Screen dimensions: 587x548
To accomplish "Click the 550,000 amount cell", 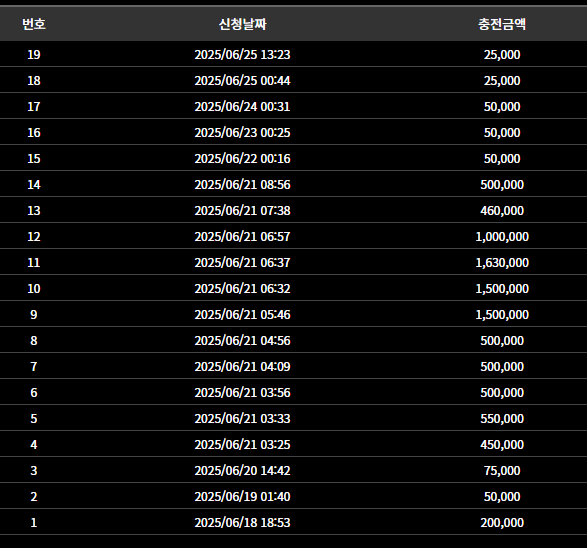I will [502, 418].
